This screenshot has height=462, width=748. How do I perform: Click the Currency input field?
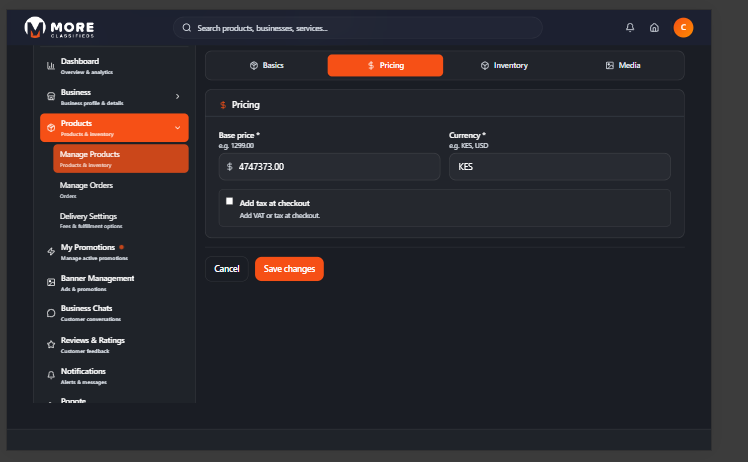tap(559, 167)
